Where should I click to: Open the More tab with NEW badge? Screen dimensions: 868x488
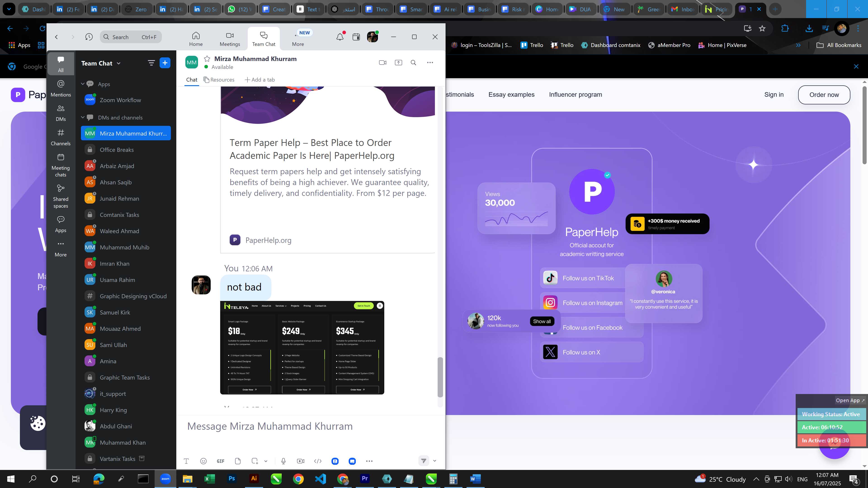click(298, 39)
